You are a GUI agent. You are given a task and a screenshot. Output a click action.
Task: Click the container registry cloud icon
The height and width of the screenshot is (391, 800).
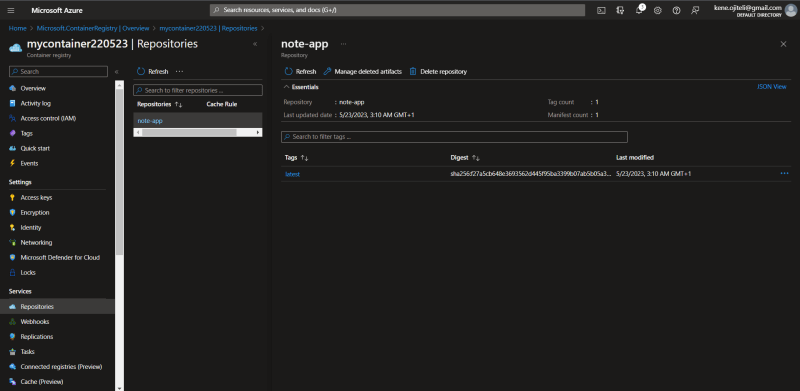click(16, 47)
